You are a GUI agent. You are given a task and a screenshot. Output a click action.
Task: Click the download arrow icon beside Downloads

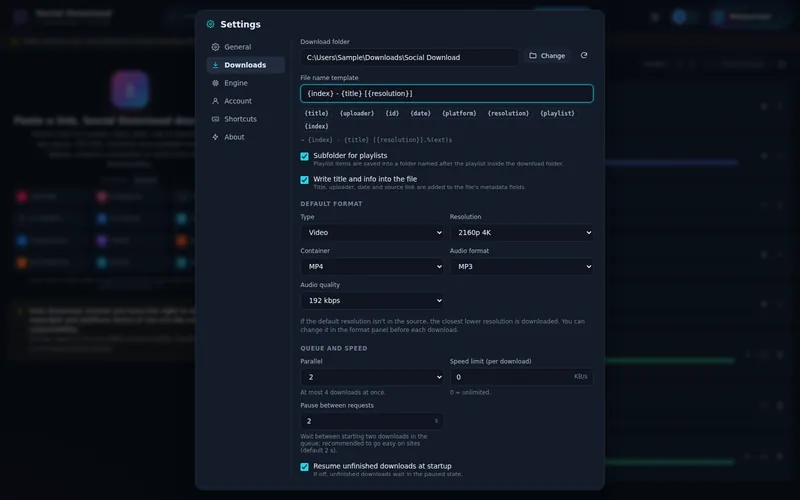215,65
